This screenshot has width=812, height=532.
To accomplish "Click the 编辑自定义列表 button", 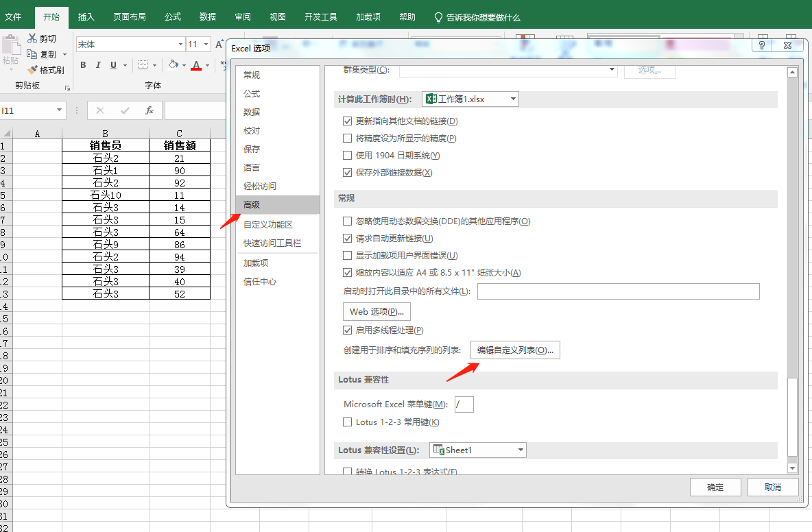I will (x=515, y=350).
